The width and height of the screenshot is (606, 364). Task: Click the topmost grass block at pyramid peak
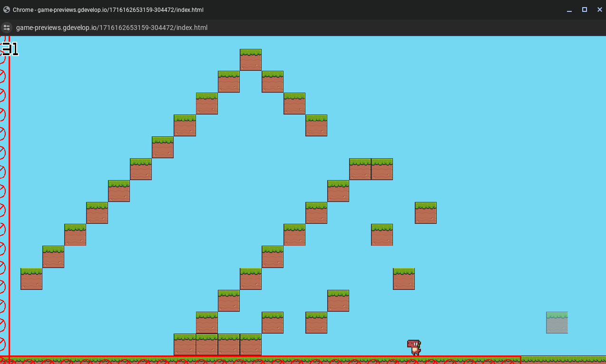(x=250, y=60)
